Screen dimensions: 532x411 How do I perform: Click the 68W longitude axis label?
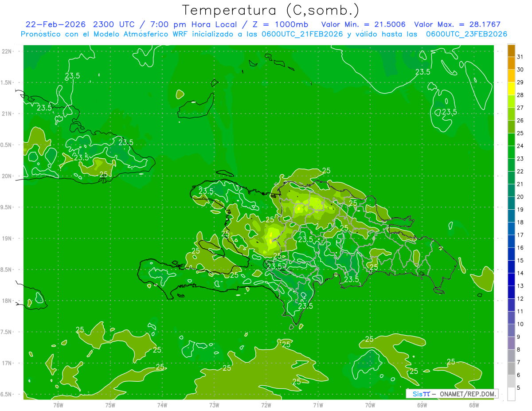pos(473,405)
